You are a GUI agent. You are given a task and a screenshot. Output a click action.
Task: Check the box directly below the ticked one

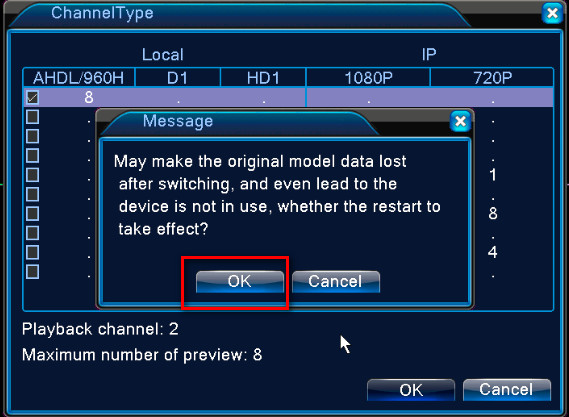click(32, 117)
